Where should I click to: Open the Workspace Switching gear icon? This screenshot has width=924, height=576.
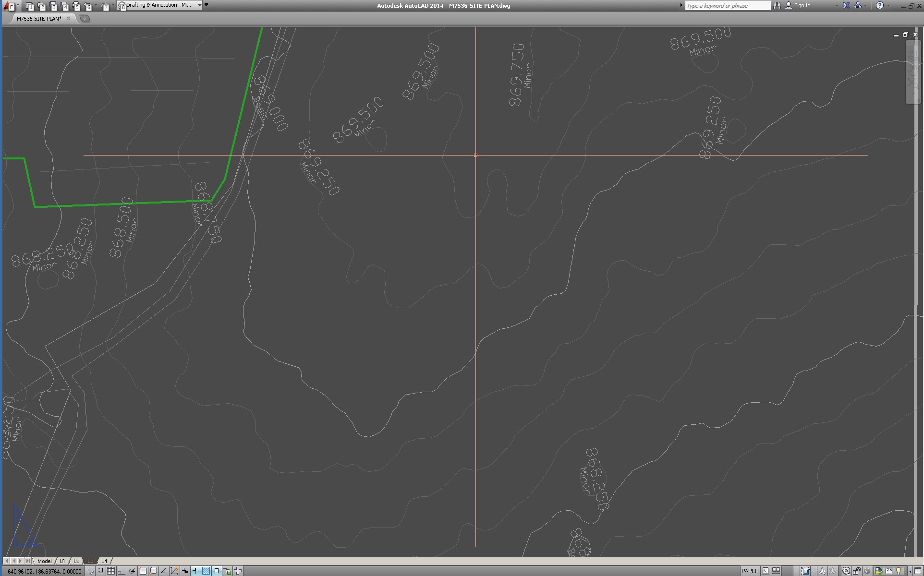tap(846, 571)
